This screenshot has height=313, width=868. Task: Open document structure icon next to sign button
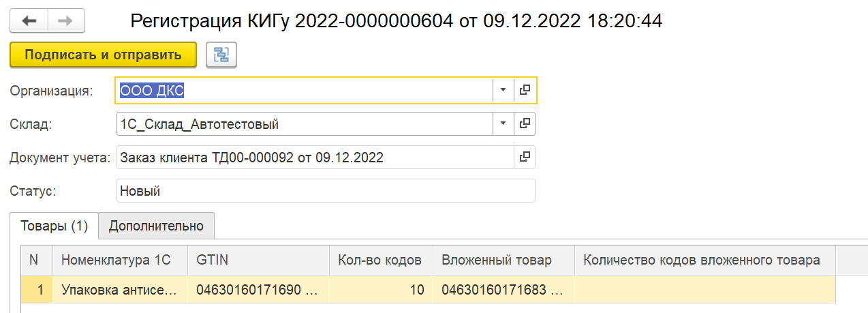(221, 55)
